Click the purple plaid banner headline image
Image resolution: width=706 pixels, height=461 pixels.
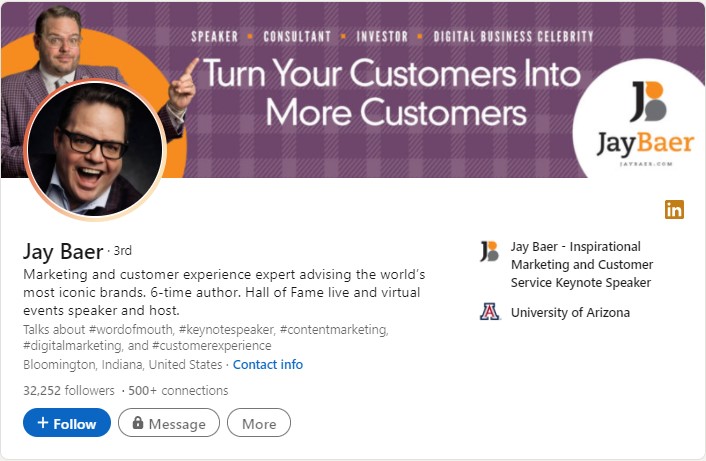(392, 92)
